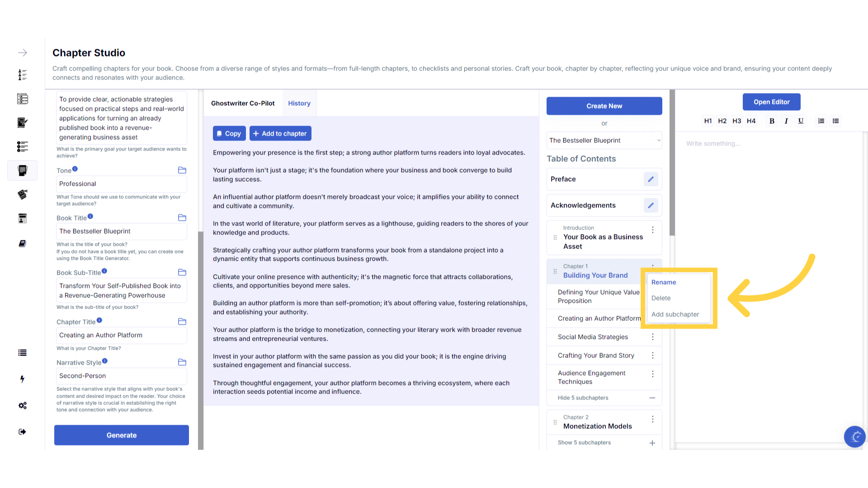This screenshot has height=488, width=868.
Task: Click the lightning bolt sidebar icon
Action: tap(22, 379)
